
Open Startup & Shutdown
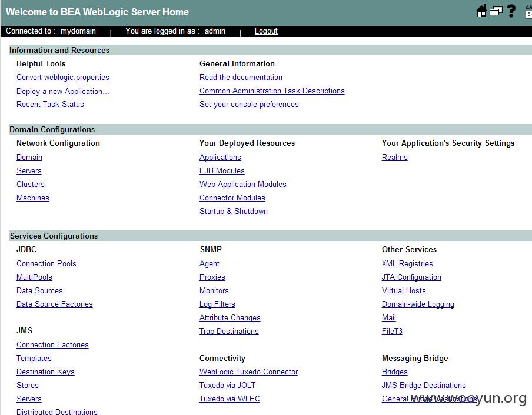pyautogui.click(x=234, y=212)
